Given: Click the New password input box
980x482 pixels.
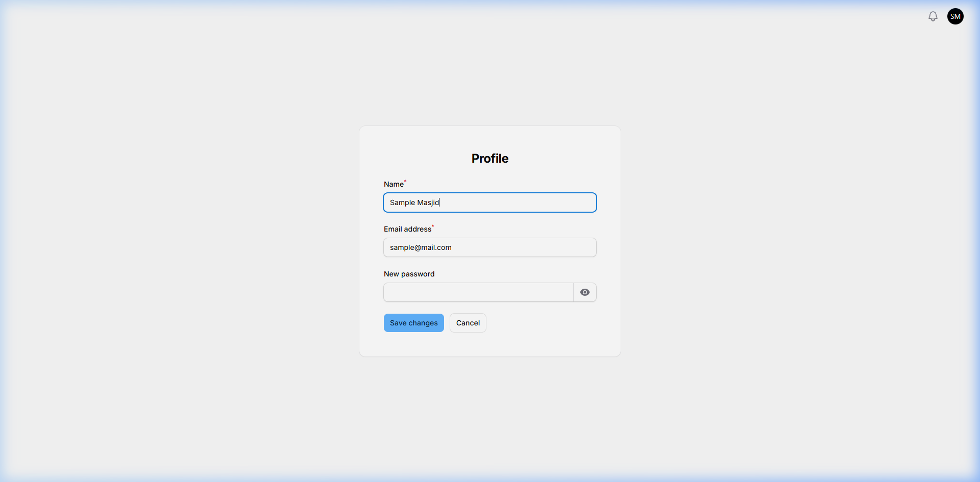Looking at the screenshot, I should pos(477,292).
